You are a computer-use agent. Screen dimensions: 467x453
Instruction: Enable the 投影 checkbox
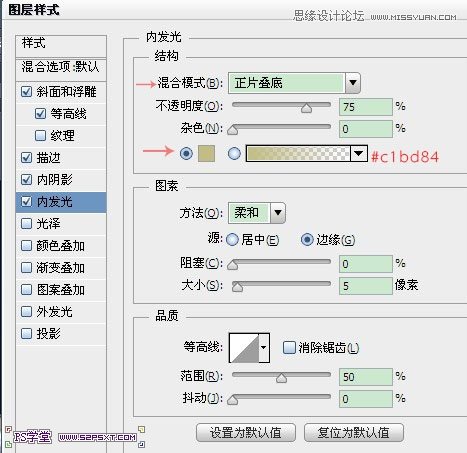point(26,333)
